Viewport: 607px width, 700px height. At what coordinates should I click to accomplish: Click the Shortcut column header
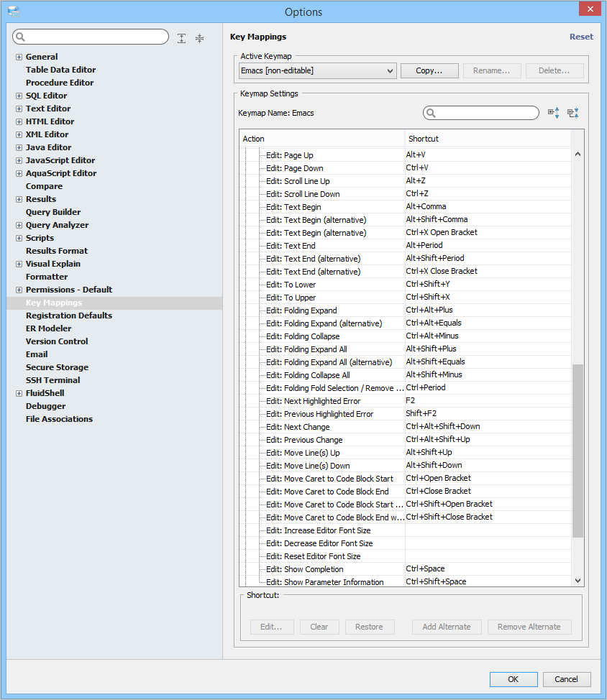488,139
